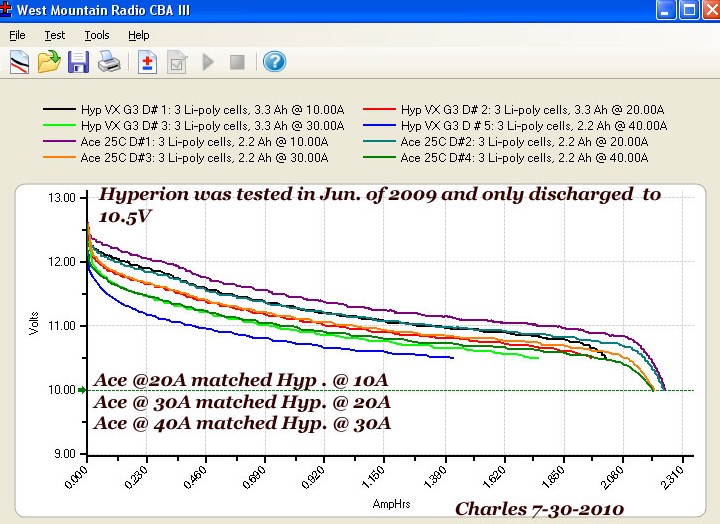Save the graph with the floppy disk icon
720x524 pixels.
click(x=78, y=62)
